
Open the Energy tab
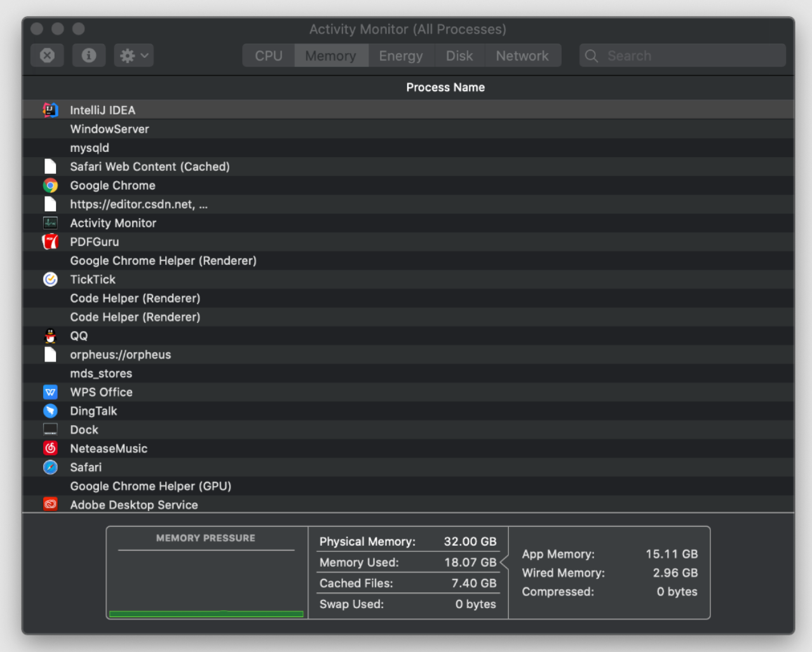pyautogui.click(x=401, y=55)
